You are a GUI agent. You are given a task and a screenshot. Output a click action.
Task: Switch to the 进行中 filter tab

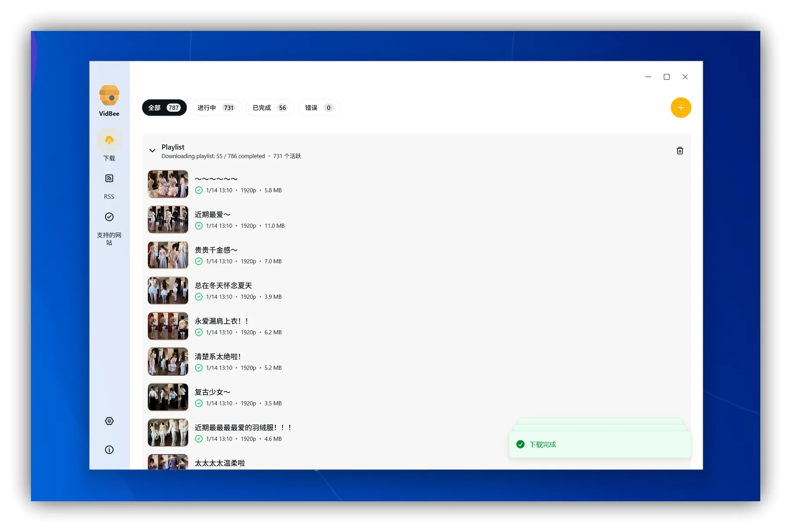216,108
